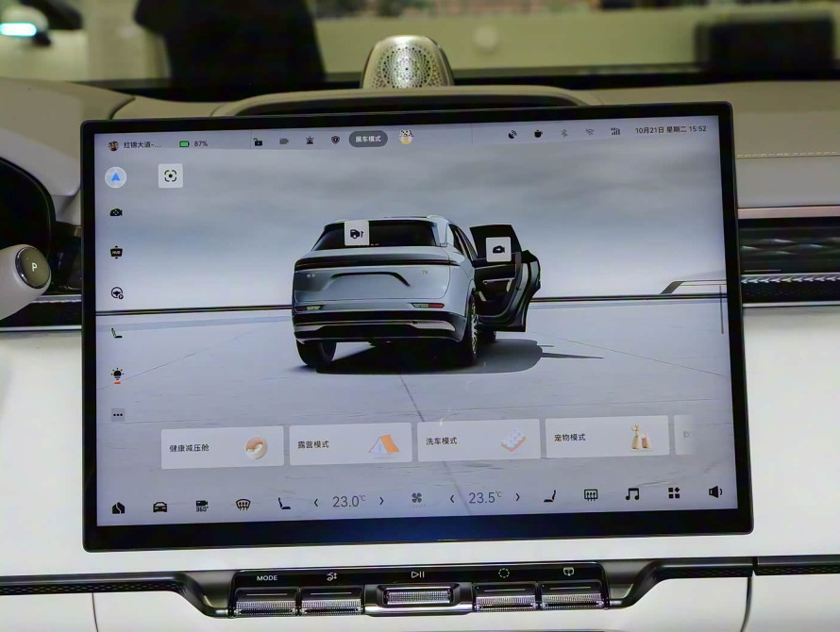The height and width of the screenshot is (632, 840).
Task: Open the music app icon
Action: [x=632, y=493]
